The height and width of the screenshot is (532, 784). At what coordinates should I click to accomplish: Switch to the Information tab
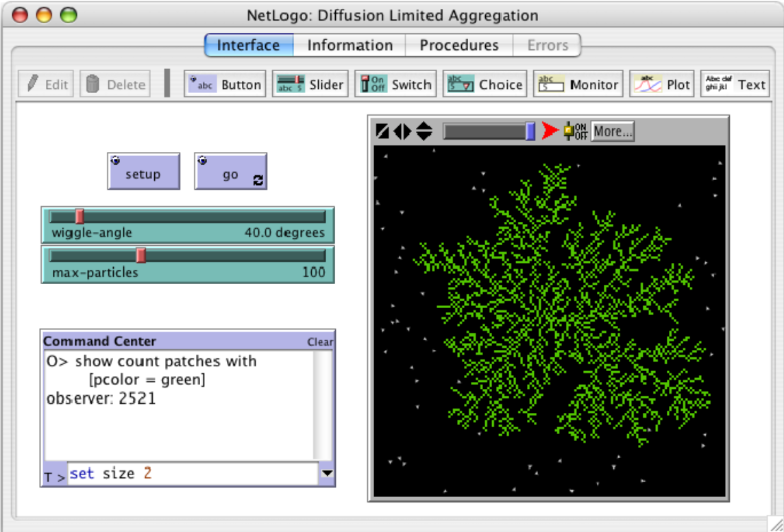pyautogui.click(x=350, y=46)
